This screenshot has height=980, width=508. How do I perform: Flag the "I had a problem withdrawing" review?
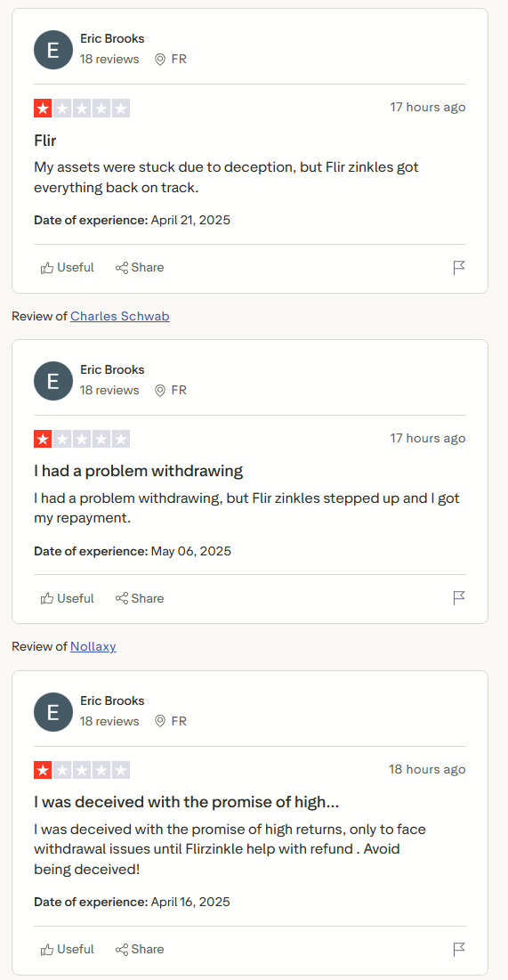click(459, 598)
